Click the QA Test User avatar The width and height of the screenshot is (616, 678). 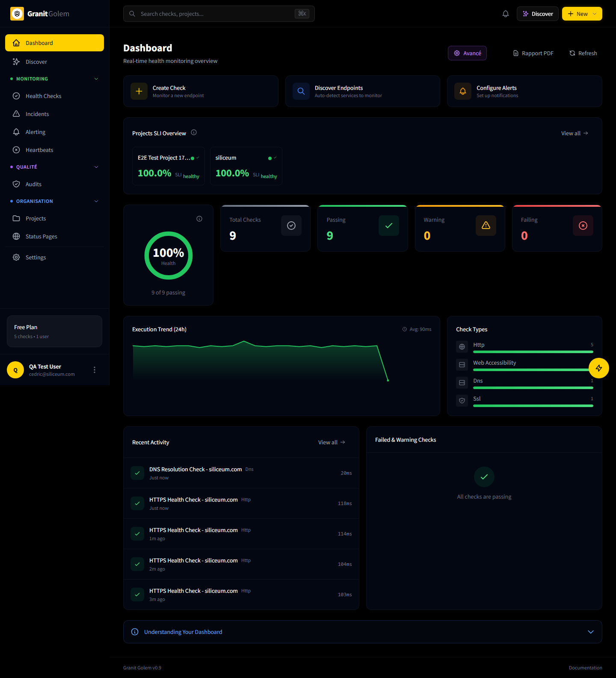(x=15, y=370)
